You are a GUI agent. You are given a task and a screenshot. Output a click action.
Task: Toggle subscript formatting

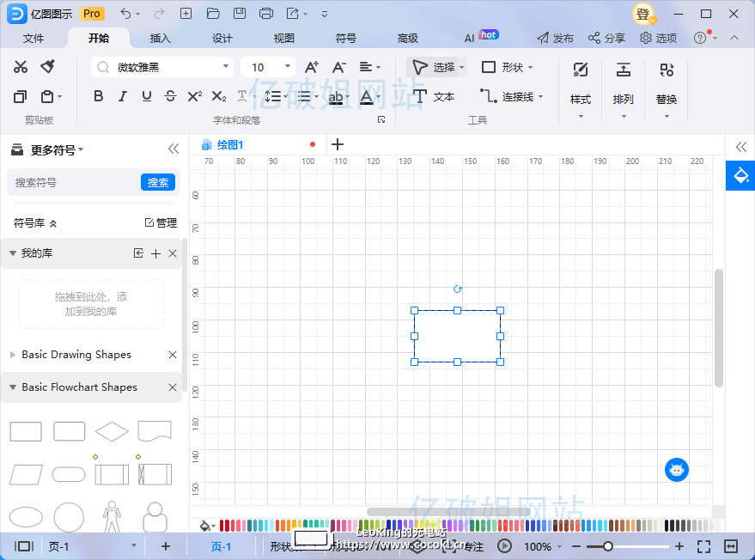[219, 96]
